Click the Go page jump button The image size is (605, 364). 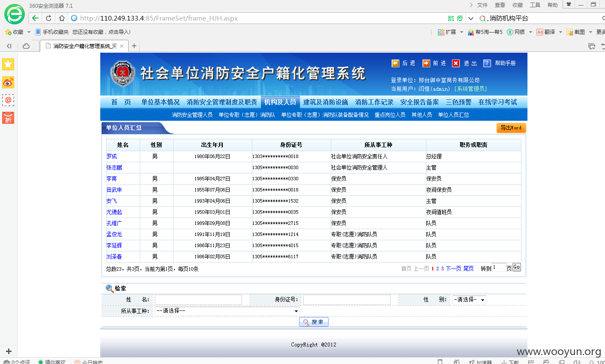pyautogui.click(x=517, y=267)
